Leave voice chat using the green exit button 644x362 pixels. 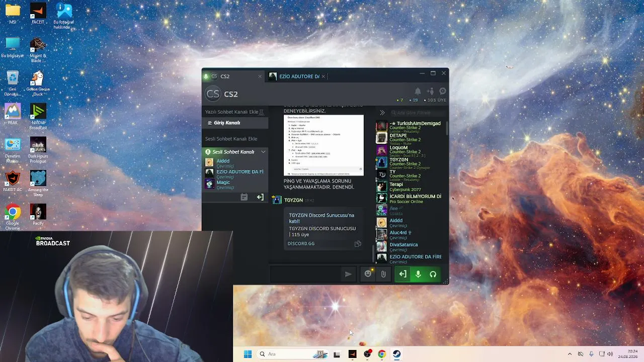[x=403, y=274]
